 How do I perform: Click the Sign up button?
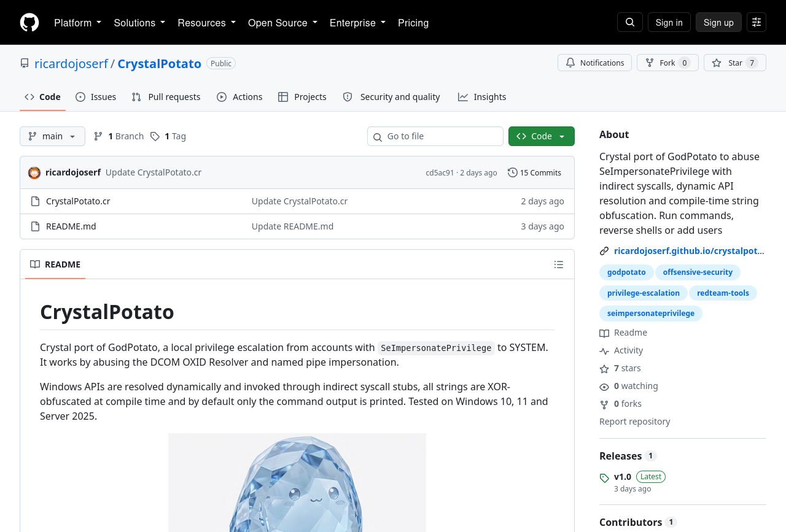718,23
